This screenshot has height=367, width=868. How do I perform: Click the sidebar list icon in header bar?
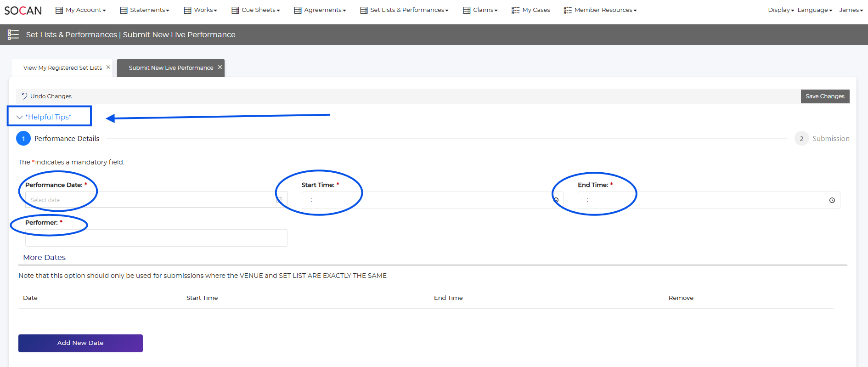(x=13, y=34)
